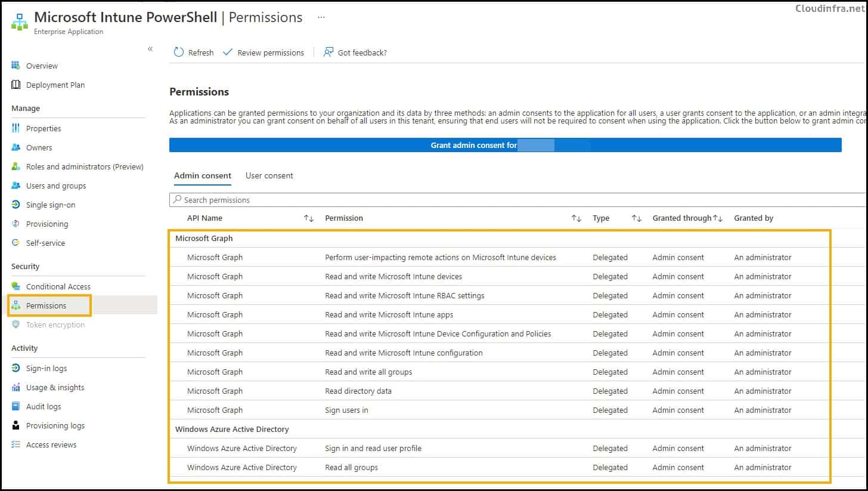This screenshot has height=491, width=868.
Task: Click the Microsoft Intune PowerShell app icon
Action: click(x=19, y=22)
